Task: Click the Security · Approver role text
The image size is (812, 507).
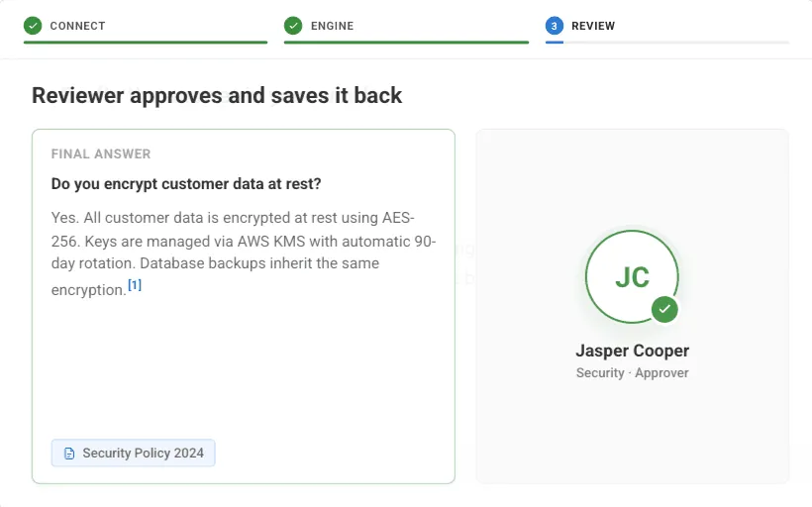Action: pos(633,373)
